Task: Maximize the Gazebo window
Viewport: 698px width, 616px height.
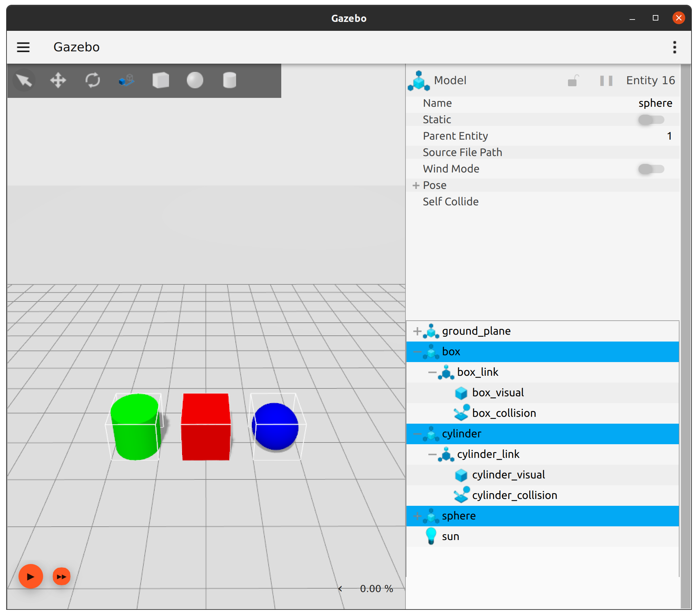Action: tap(656, 18)
